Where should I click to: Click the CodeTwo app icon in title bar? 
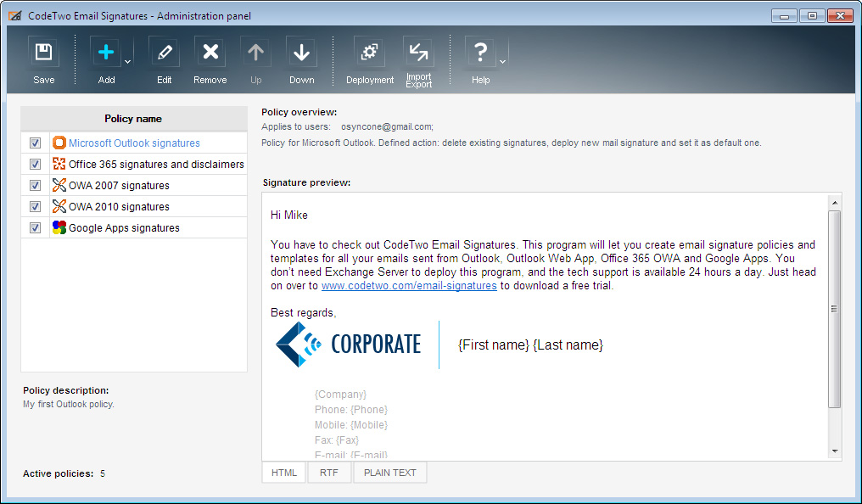click(14, 16)
